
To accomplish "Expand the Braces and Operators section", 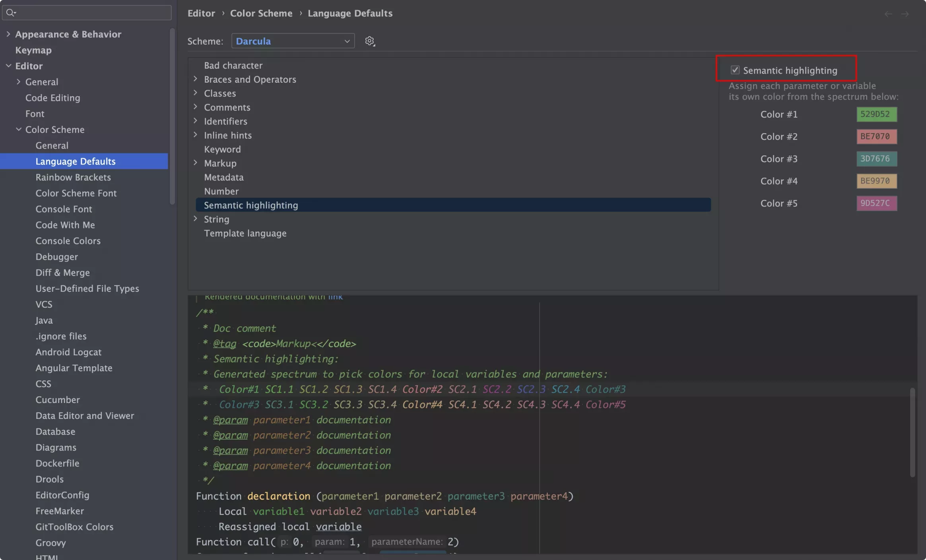I will click(194, 79).
